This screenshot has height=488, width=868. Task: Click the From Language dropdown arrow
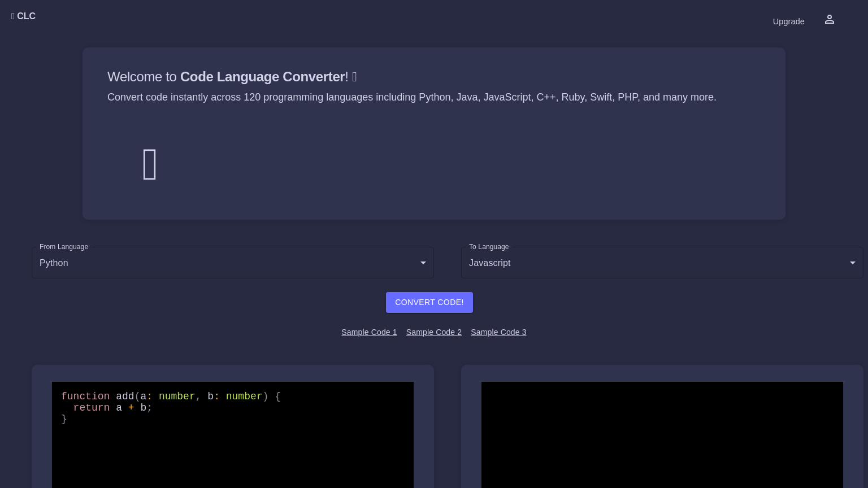(423, 263)
